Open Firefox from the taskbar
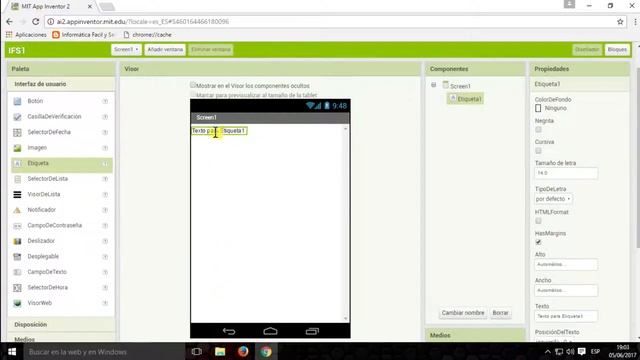This screenshot has width=640, height=360. pos(243,351)
